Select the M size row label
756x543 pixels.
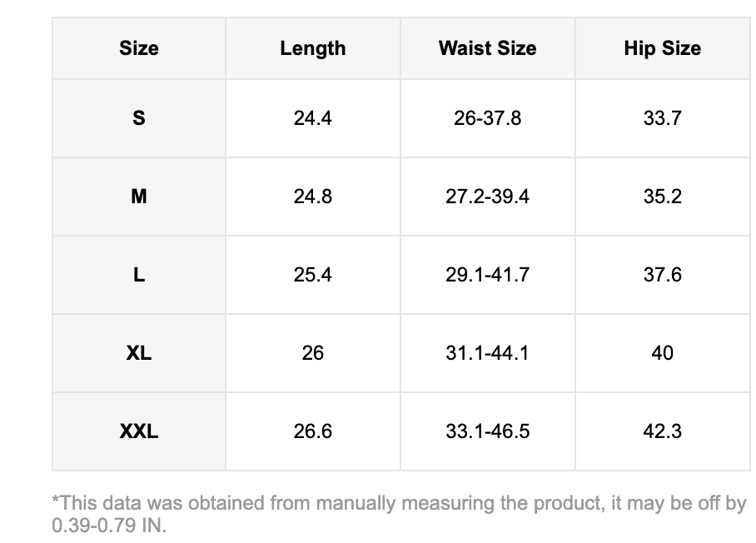(139, 197)
